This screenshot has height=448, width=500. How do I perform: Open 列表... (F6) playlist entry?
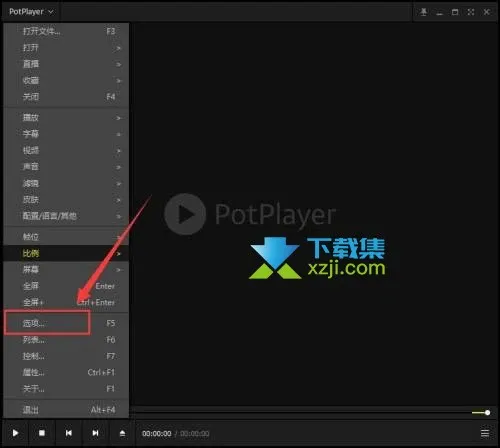click(66, 340)
